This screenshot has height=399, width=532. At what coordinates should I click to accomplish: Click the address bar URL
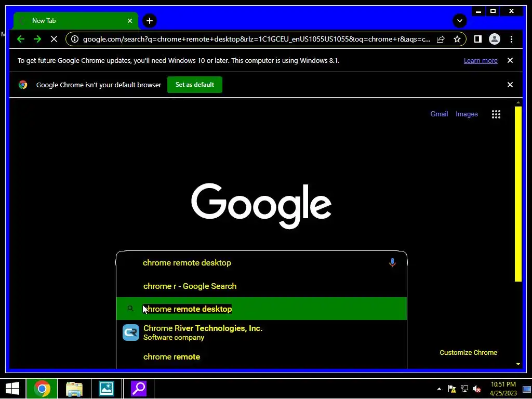[257, 39]
